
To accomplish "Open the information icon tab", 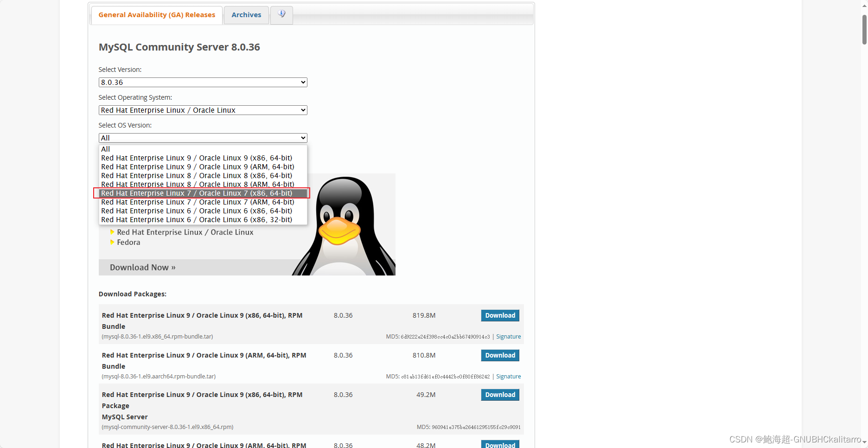I will (x=281, y=14).
